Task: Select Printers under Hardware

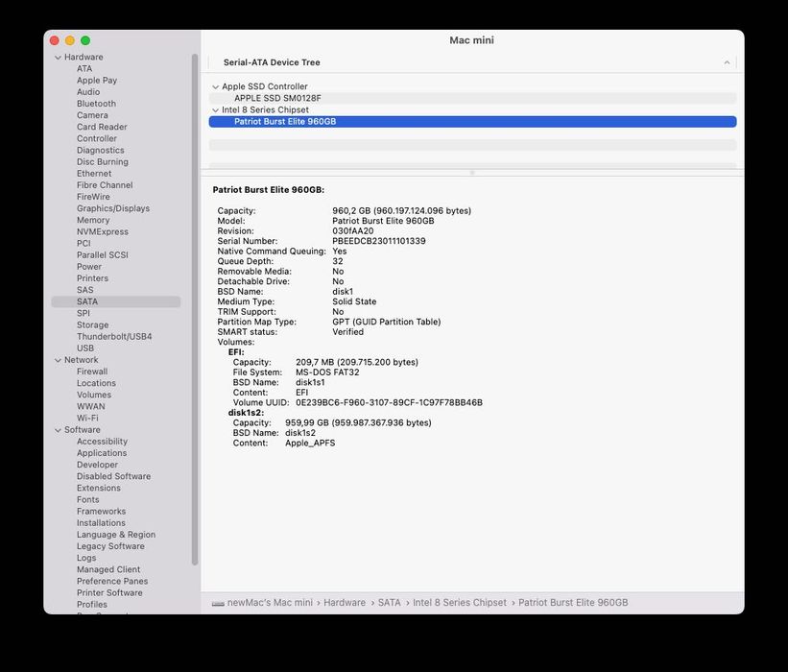Action: 92,278
